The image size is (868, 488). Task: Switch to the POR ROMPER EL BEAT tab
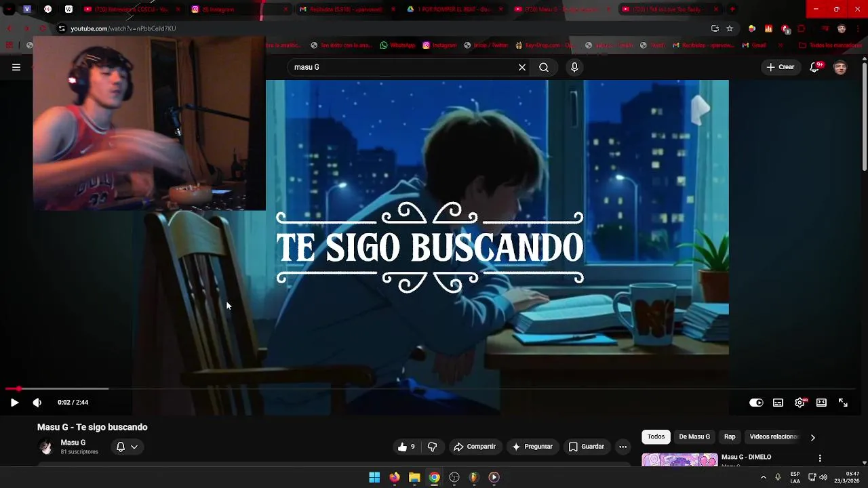click(454, 9)
